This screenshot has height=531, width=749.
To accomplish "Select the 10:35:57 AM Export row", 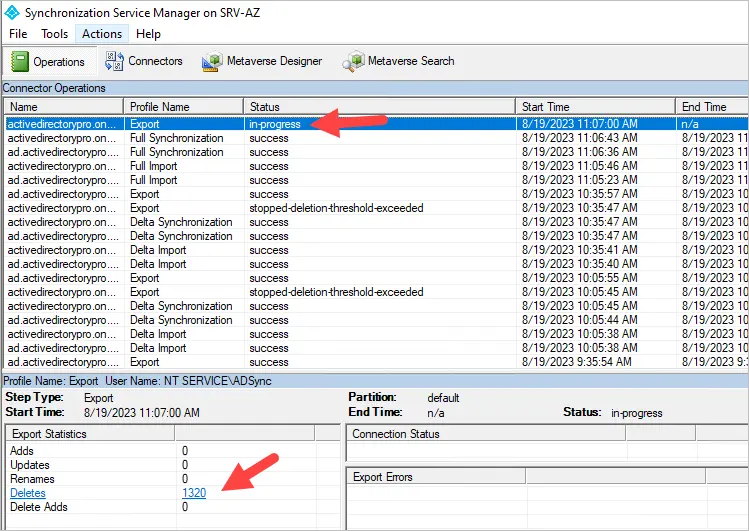I will [x=376, y=194].
